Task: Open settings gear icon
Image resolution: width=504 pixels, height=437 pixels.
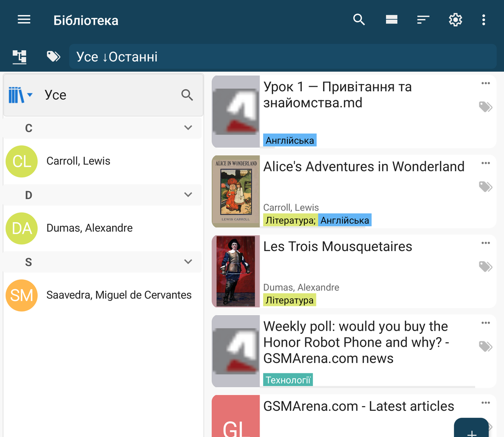Action: (455, 20)
